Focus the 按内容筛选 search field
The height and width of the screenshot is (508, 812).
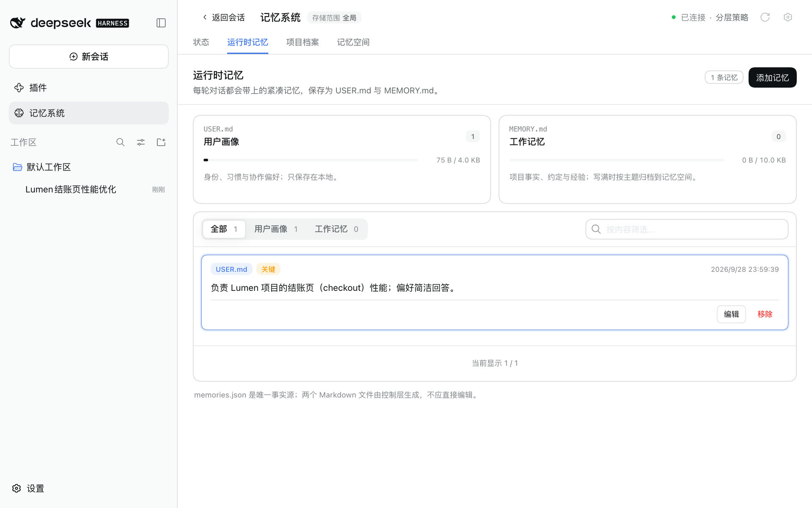[687, 229]
